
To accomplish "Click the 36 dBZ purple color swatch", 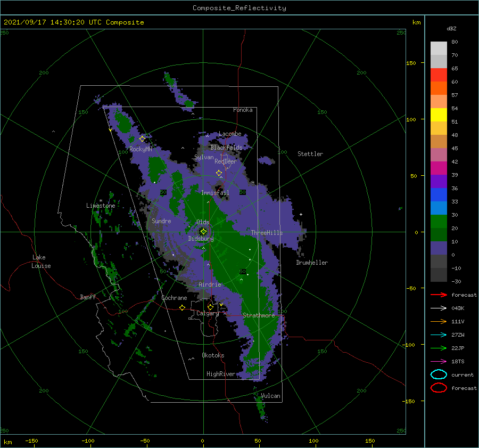I will point(439,181).
